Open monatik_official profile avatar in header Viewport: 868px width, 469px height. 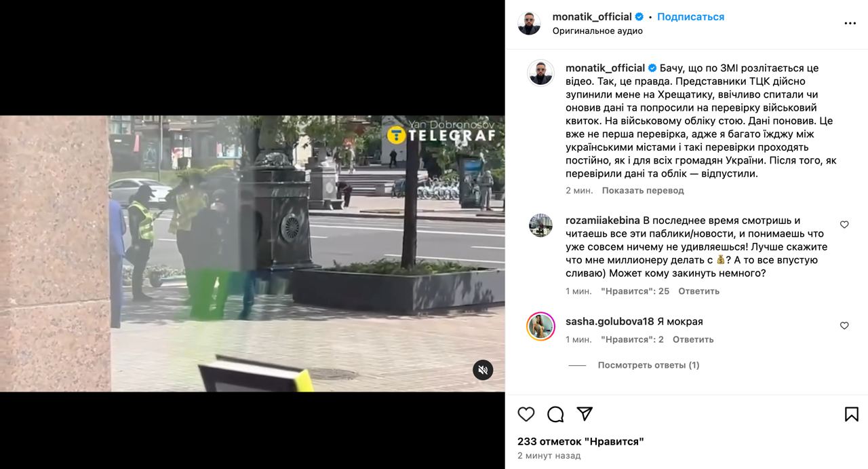[x=529, y=23]
